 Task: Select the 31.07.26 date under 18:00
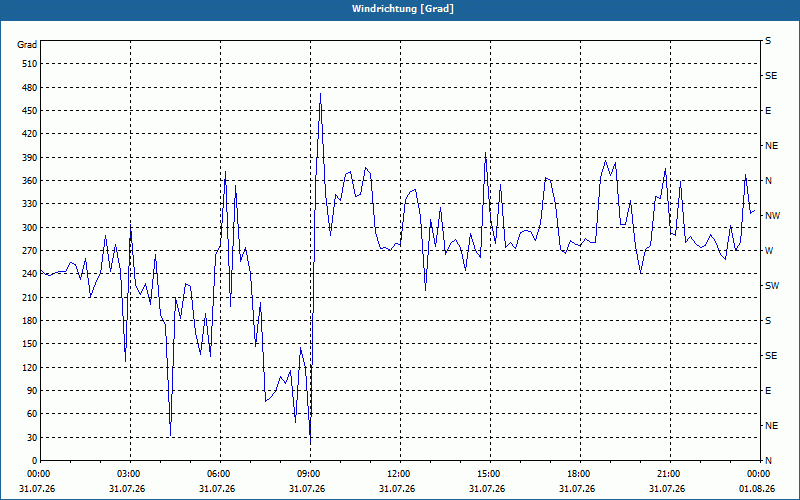coord(577,489)
